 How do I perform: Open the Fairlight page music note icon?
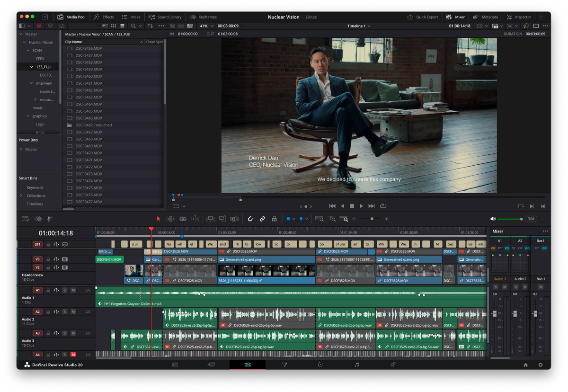pyautogui.click(x=357, y=365)
